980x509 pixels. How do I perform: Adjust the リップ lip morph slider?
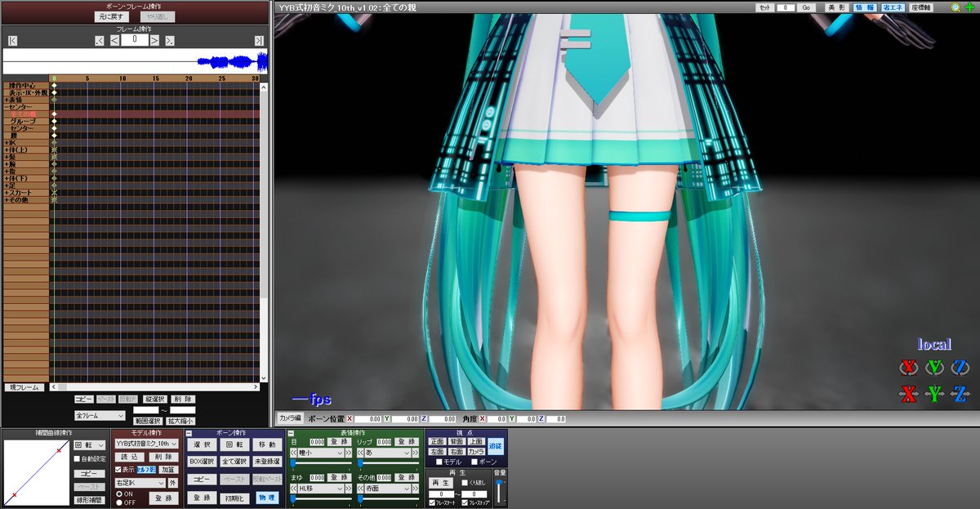[x=388, y=462]
